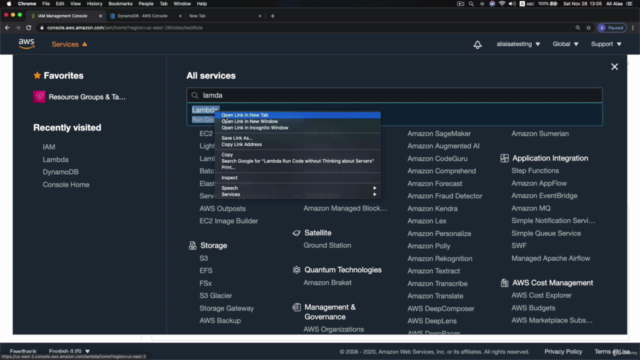Viewport: 640px width, 360px height.
Task: Open DynamoDB from Recently visited
Action: [x=60, y=172]
